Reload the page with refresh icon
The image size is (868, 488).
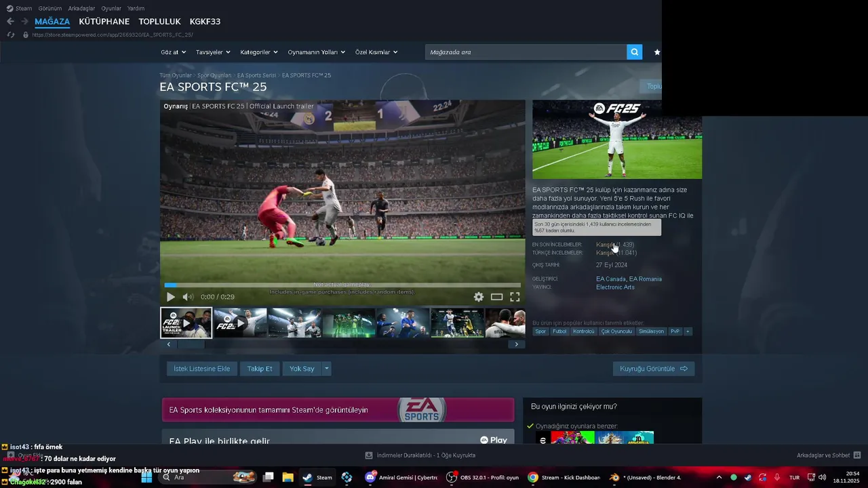(10, 35)
